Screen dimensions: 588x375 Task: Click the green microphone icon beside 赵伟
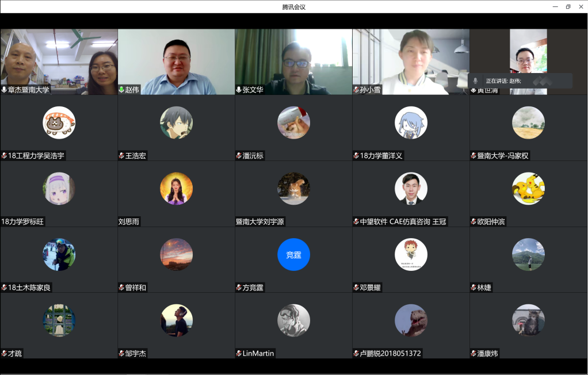tap(121, 90)
